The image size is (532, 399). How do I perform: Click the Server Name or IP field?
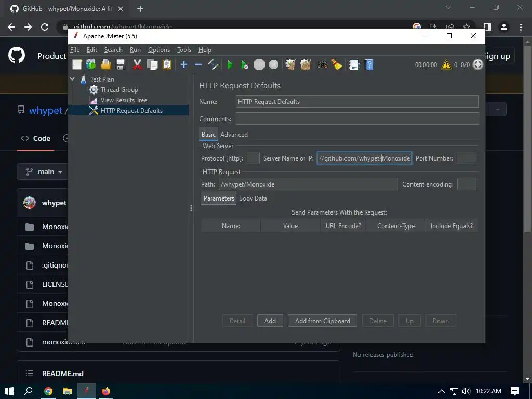[x=365, y=158]
